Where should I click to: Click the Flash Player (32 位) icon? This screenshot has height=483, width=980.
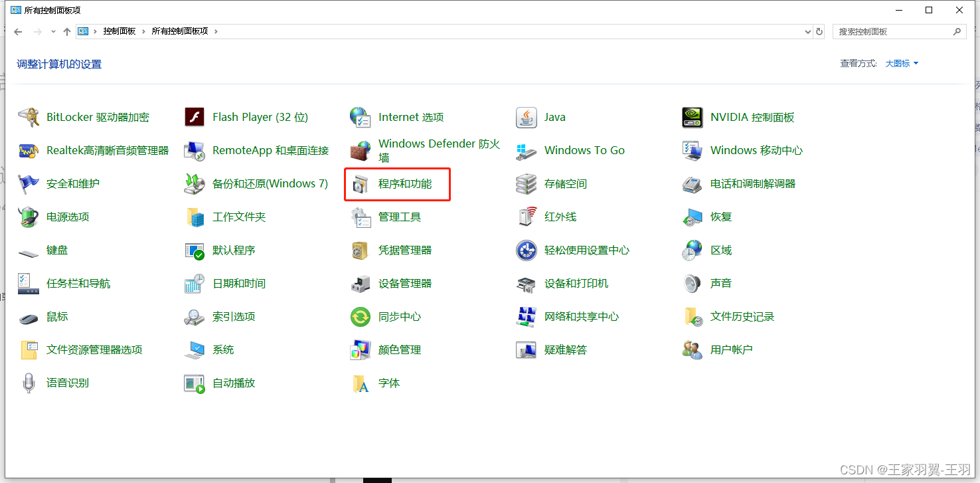195,118
